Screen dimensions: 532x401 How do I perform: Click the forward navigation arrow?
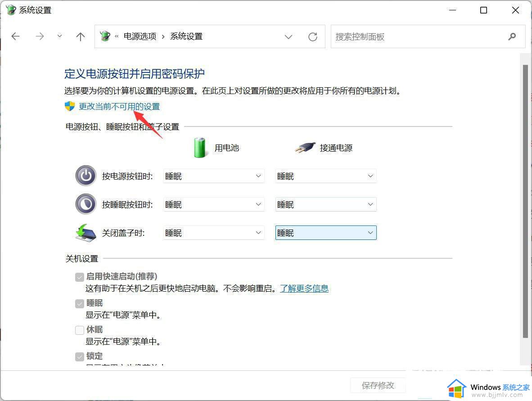coord(40,36)
